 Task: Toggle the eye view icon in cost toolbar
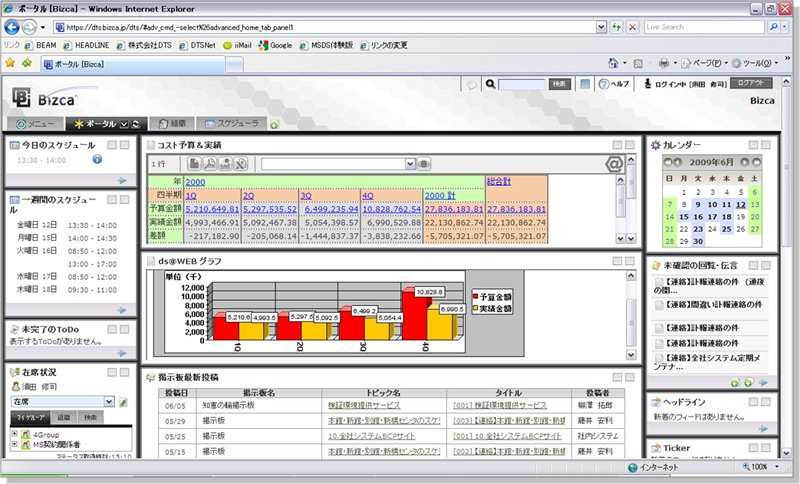[x=423, y=164]
